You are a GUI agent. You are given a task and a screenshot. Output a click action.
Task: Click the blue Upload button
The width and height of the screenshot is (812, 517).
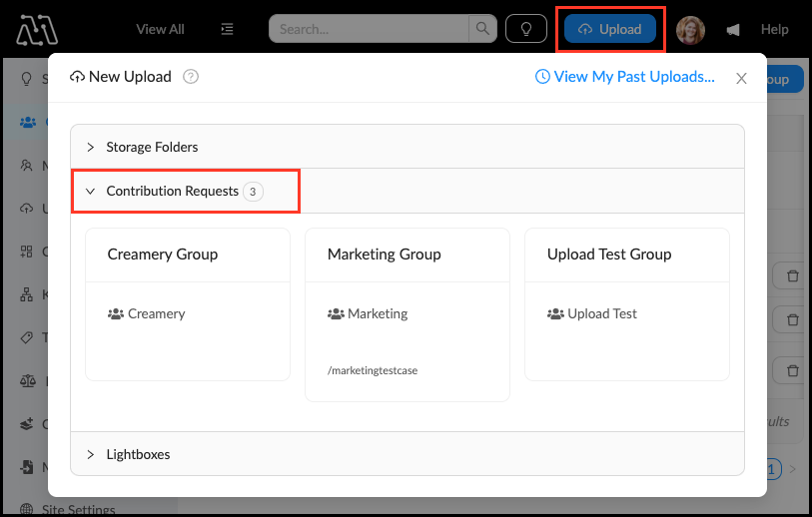click(610, 29)
